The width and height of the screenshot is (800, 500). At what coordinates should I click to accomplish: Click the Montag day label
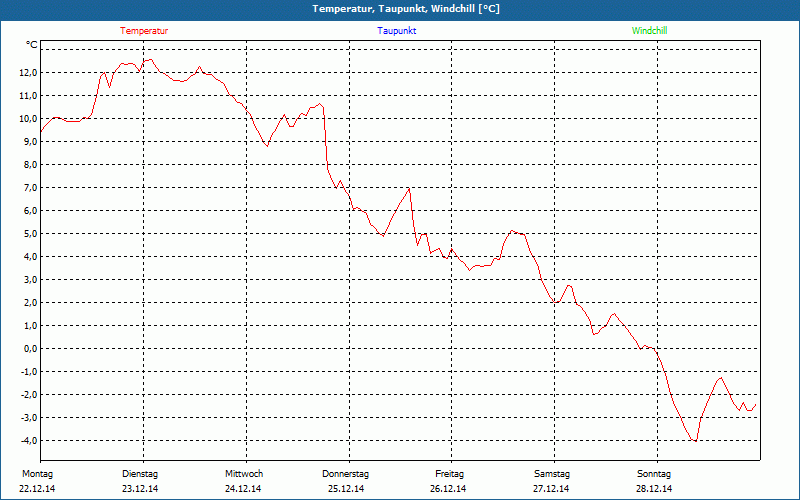tap(37, 474)
